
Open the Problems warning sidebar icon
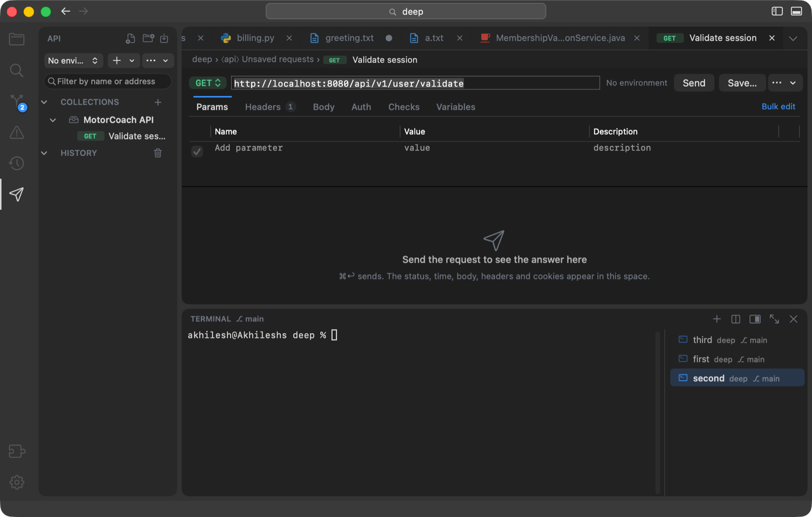(17, 132)
